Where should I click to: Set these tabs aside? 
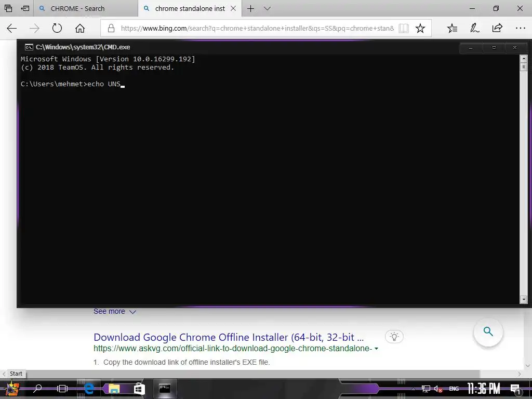(x=25, y=8)
